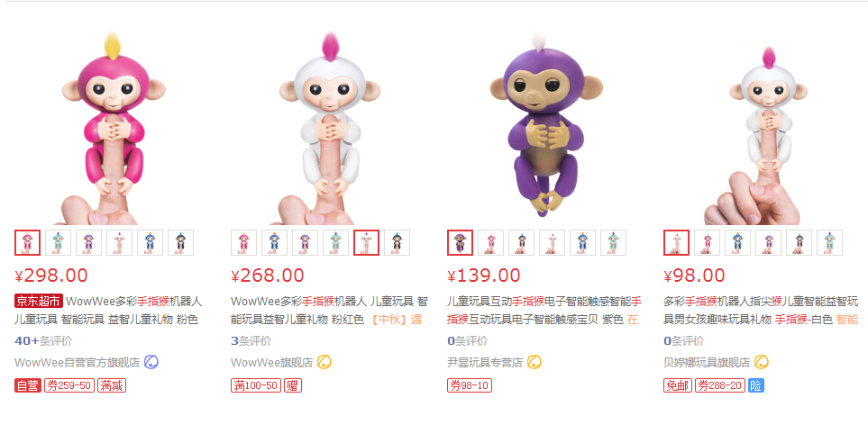Open the 贝婷娜玩具旗舰店 shop link
The image size is (868, 443).
coord(707,363)
